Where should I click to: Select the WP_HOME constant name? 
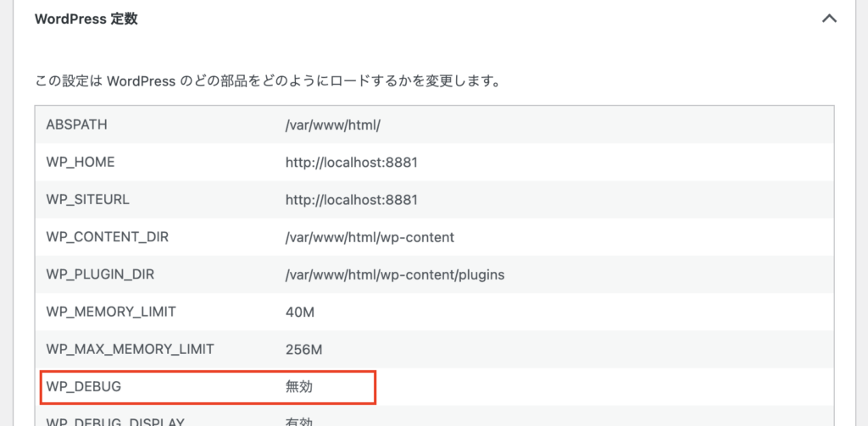pos(81,163)
